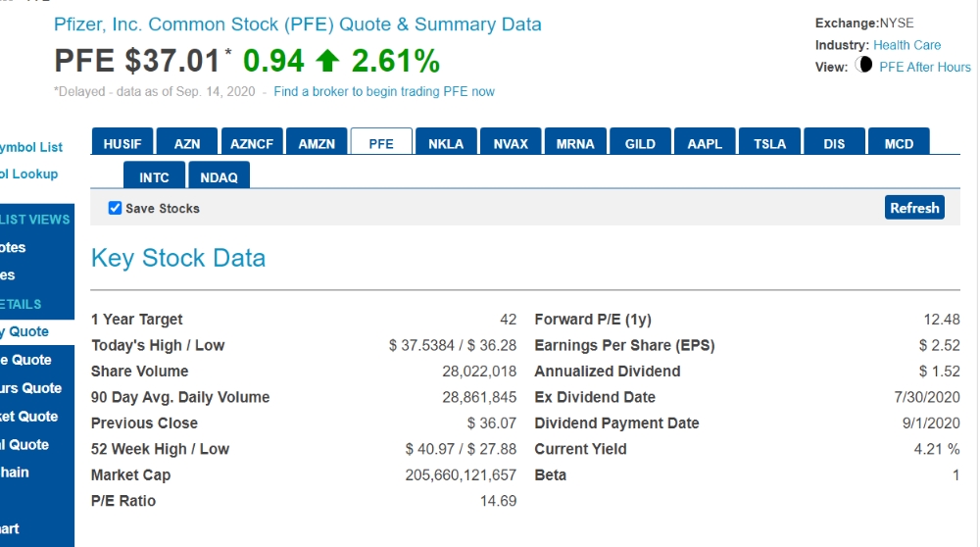
Task: Click the 1 Year Target value 42
Action: pyautogui.click(x=508, y=320)
